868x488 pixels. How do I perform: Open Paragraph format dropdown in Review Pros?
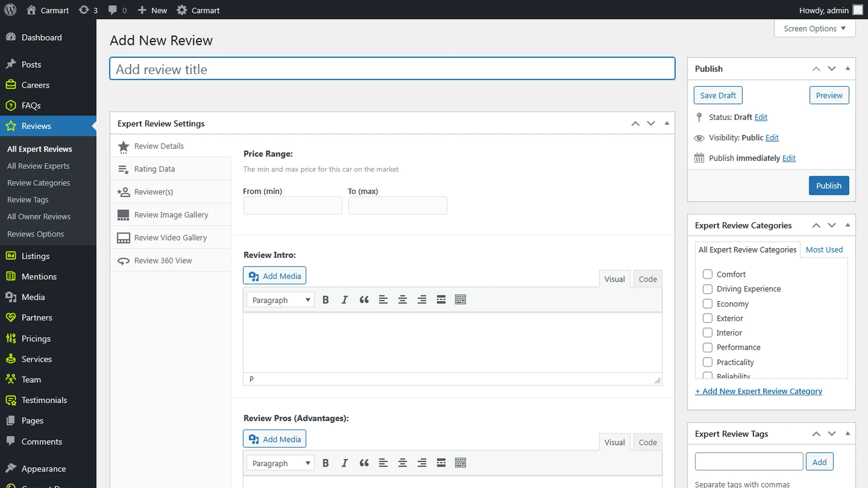pyautogui.click(x=280, y=463)
